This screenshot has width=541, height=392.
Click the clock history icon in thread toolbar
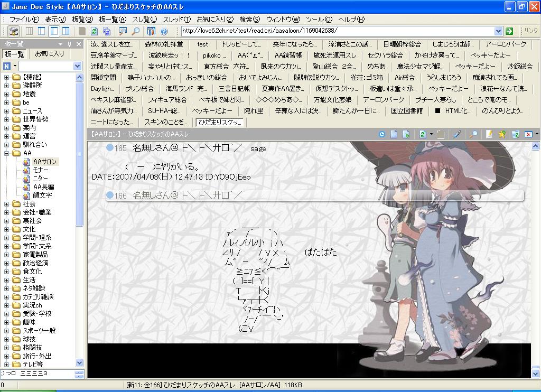(381, 134)
